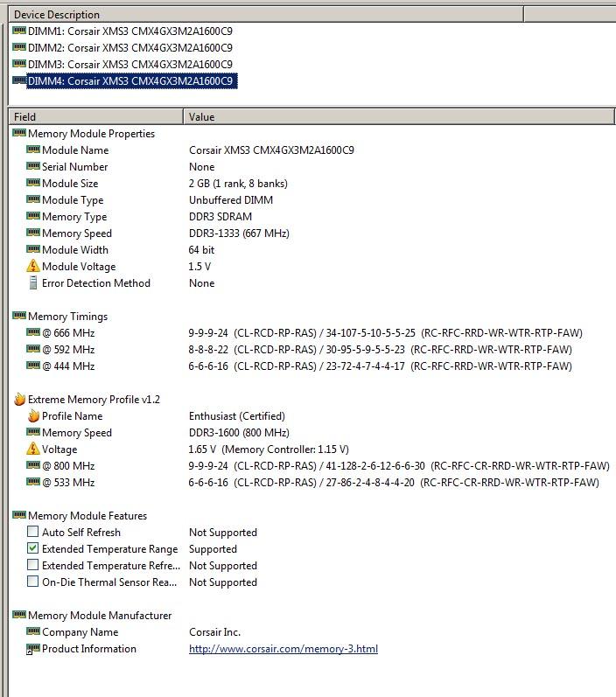Select the XMP Memory Speed row icon
Image resolution: width=616 pixels, height=697 pixels.
click(33, 432)
